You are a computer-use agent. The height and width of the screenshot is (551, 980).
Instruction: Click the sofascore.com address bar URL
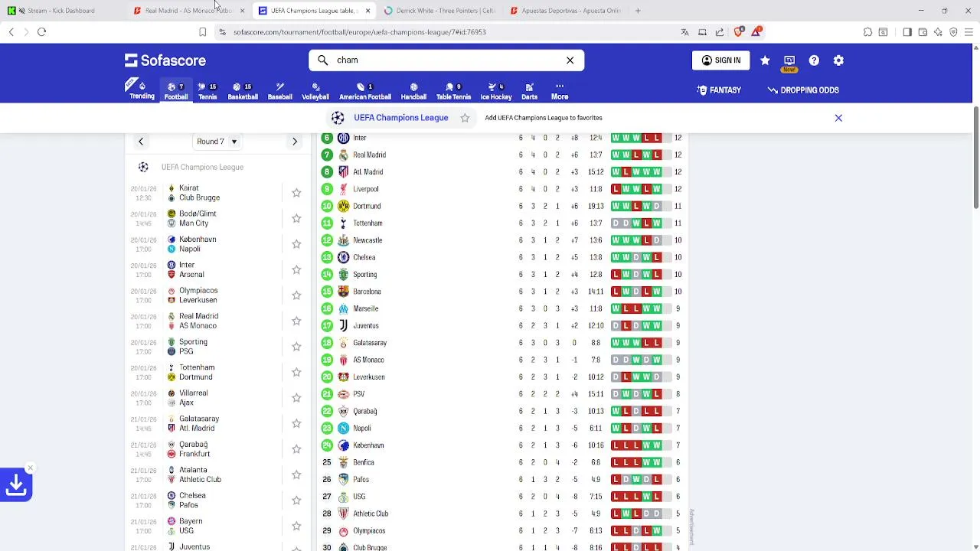[x=360, y=32]
